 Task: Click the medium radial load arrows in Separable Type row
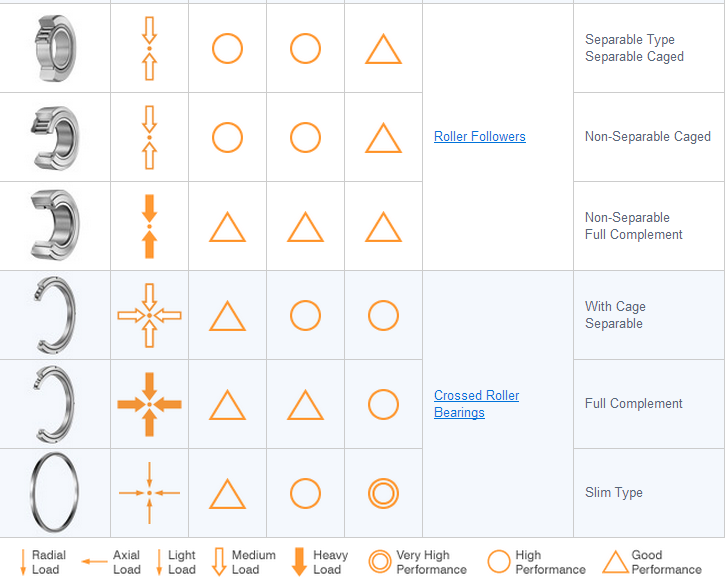coord(149,48)
